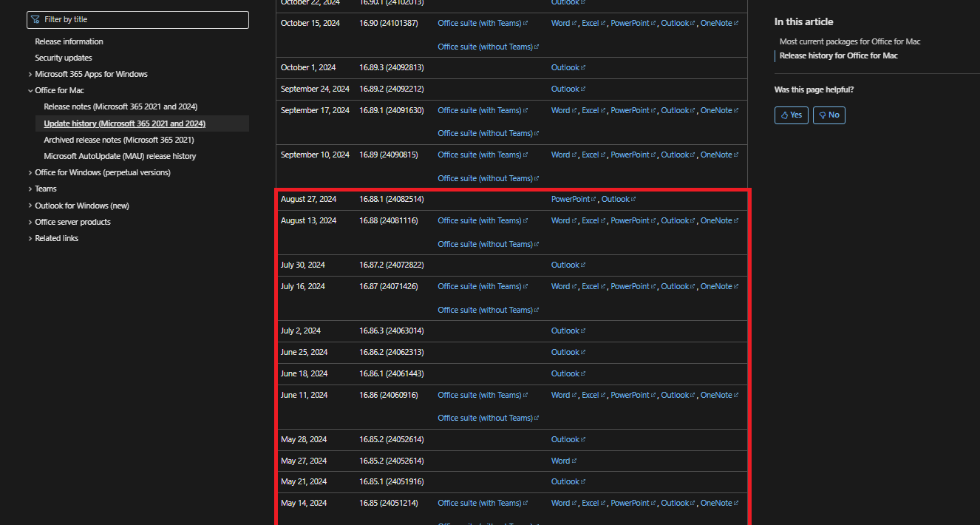Viewport: 980px width, 525px height.
Task: Expand Outlook for Windows (new)
Action: coord(30,206)
